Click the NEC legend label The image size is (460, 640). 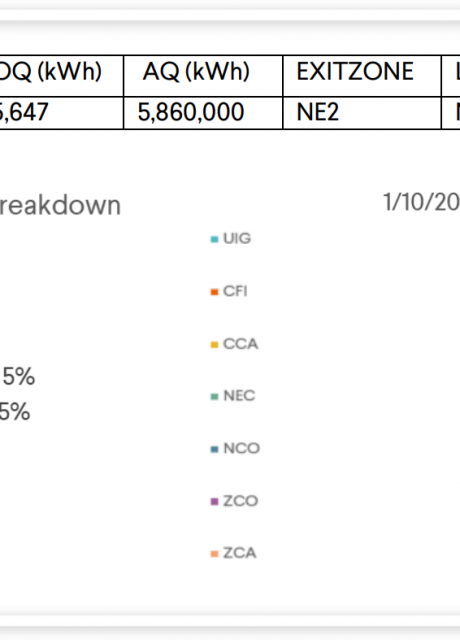tap(239, 396)
